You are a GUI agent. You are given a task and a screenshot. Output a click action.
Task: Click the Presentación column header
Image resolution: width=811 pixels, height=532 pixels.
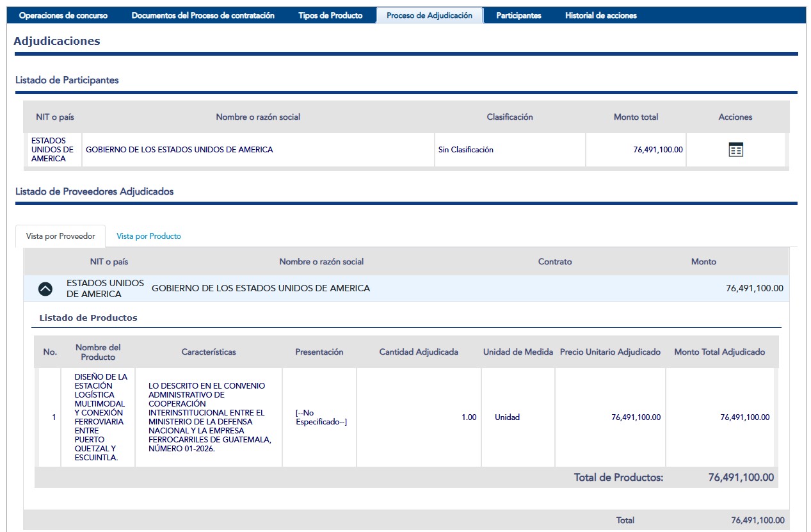point(319,352)
